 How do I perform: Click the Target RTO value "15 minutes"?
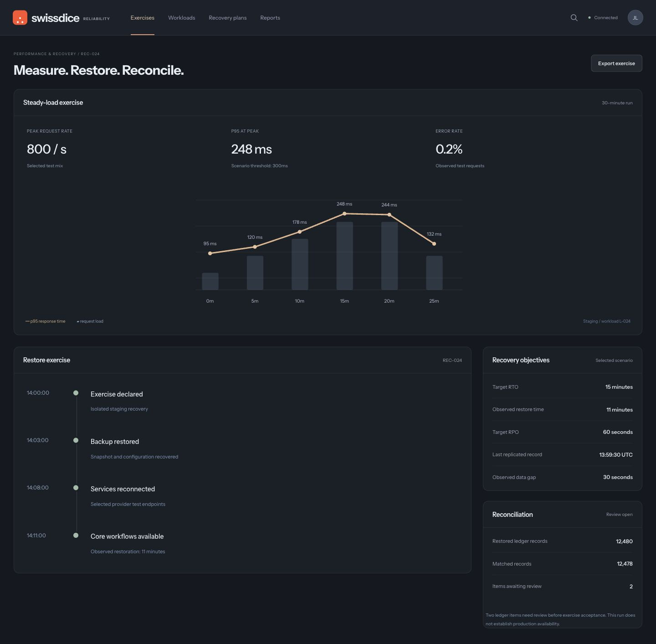[x=619, y=387]
